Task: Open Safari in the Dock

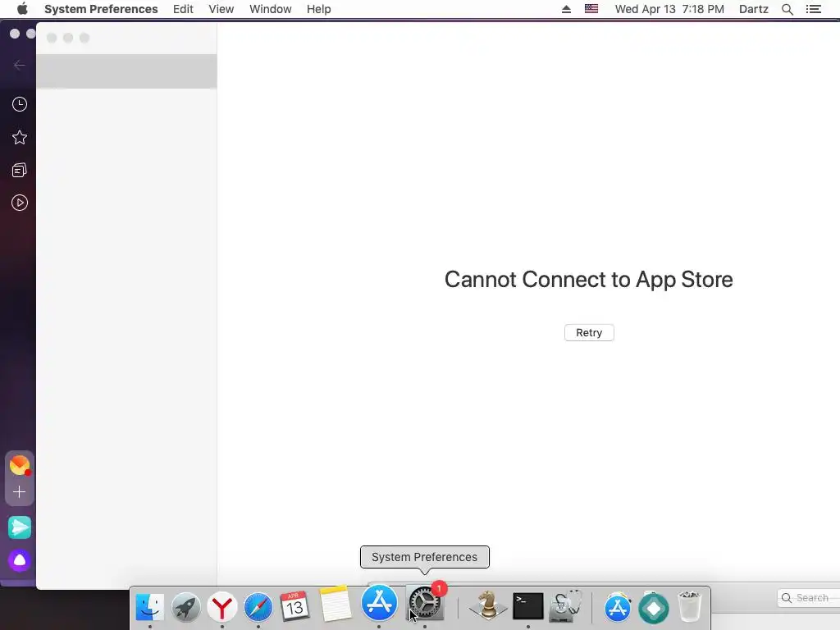Action: [258, 608]
